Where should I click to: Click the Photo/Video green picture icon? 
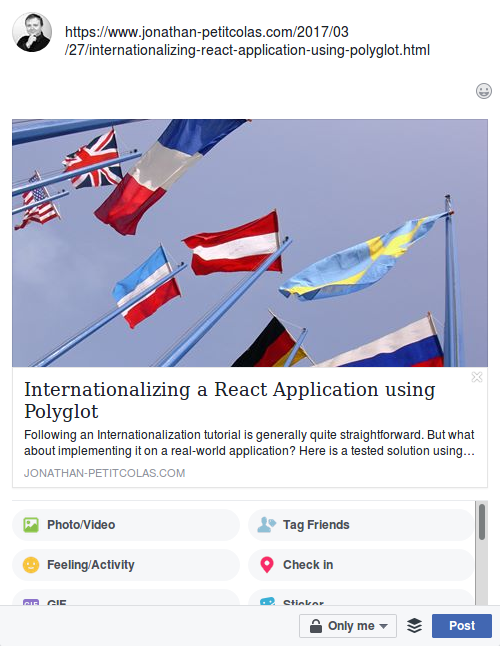pyautogui.click(x=31, y=525)
